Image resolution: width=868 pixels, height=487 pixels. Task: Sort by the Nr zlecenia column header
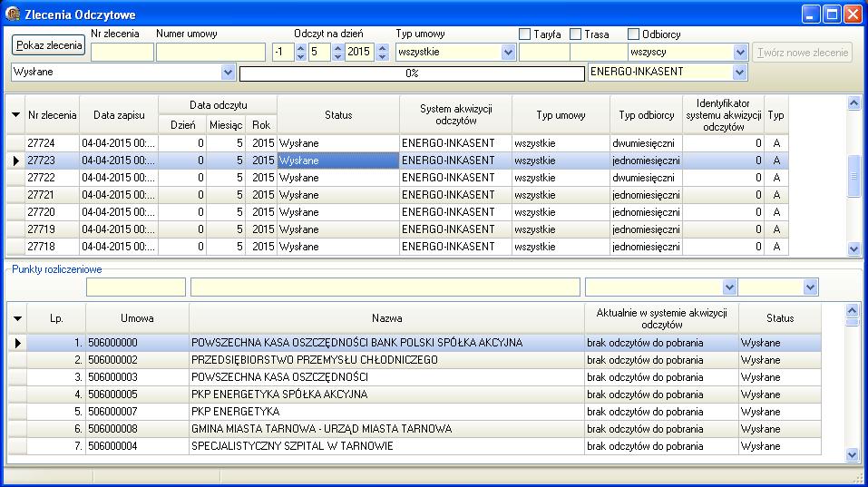point(52,115)
